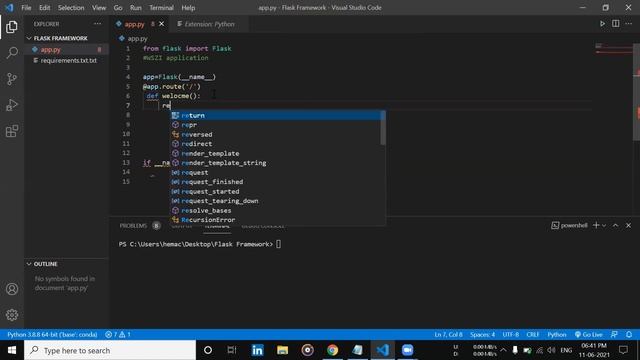Choose 'render_template_string' suggestion
Screen dimensions: 640x360
pyautogui.click(x=277, y=163)
